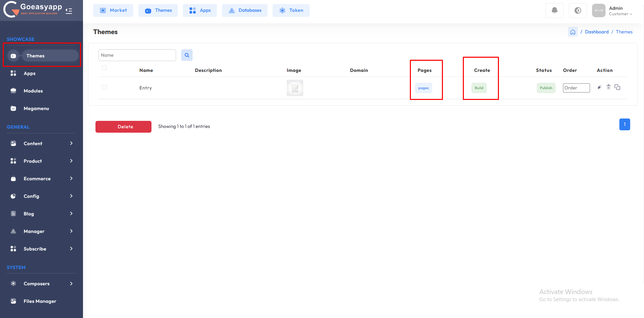This screenshot has height=318, width=644.
Task: Edit the Entry theme with pencil icon
Action: [x=599, y=87]
